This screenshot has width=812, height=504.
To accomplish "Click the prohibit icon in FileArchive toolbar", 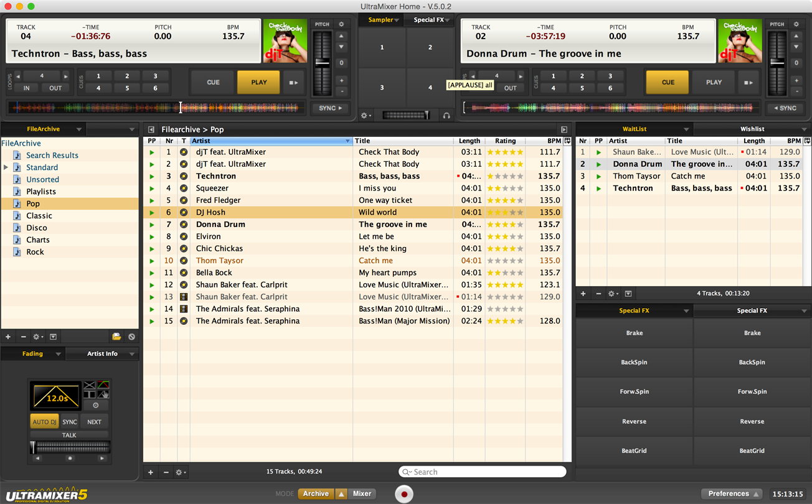I will pos(131,337).
